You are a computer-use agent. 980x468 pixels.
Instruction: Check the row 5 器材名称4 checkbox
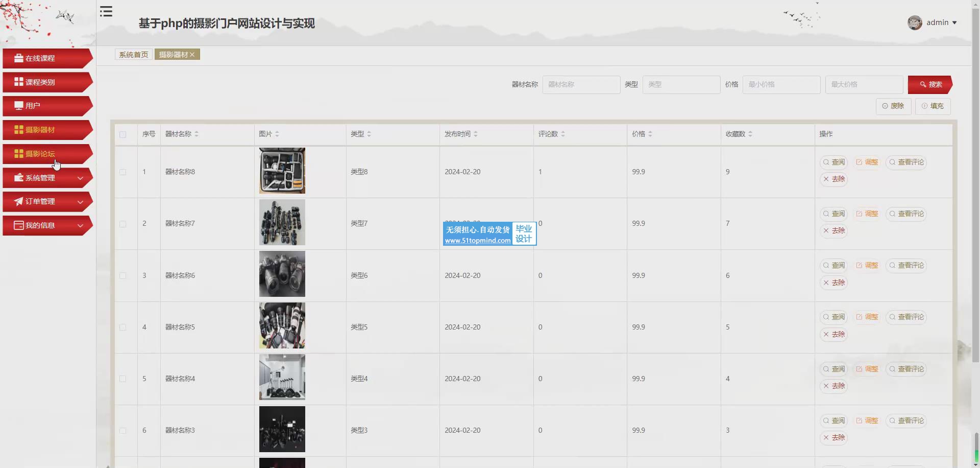pyautogui.click(x=122, y=379)
